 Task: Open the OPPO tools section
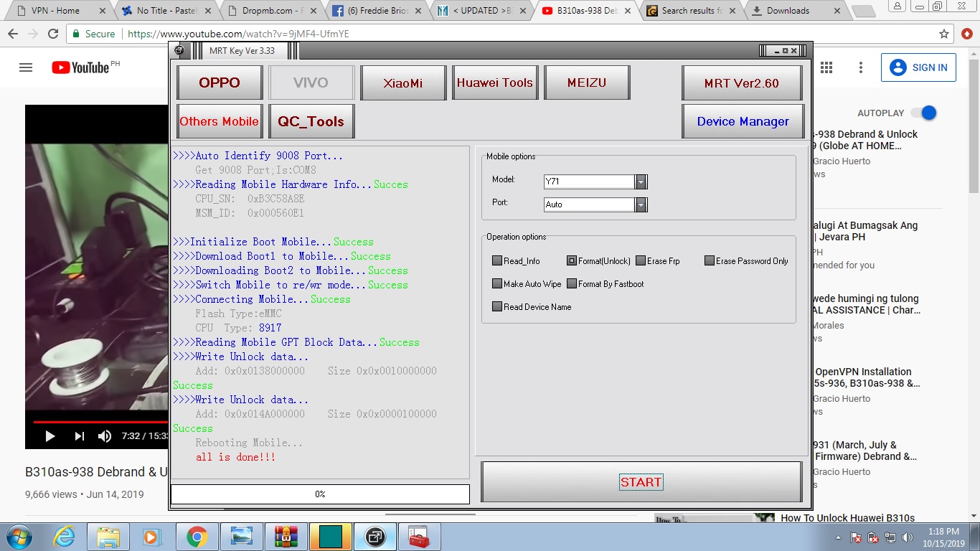tap(220, 83)
